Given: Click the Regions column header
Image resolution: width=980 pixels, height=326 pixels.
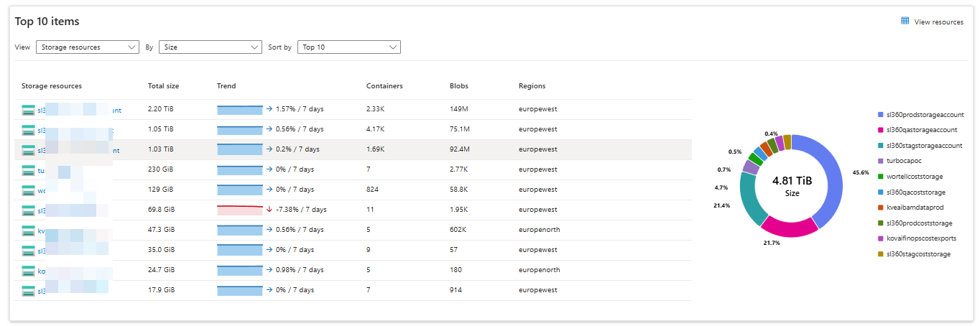Looking at the screenshot, I should click(532, 86).
